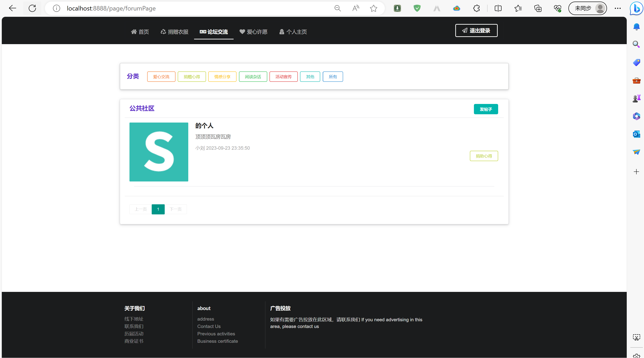This screenshot has height=358, width=644.
Task: Click the sidebar notification bell icon
Action: coord(636,27)
